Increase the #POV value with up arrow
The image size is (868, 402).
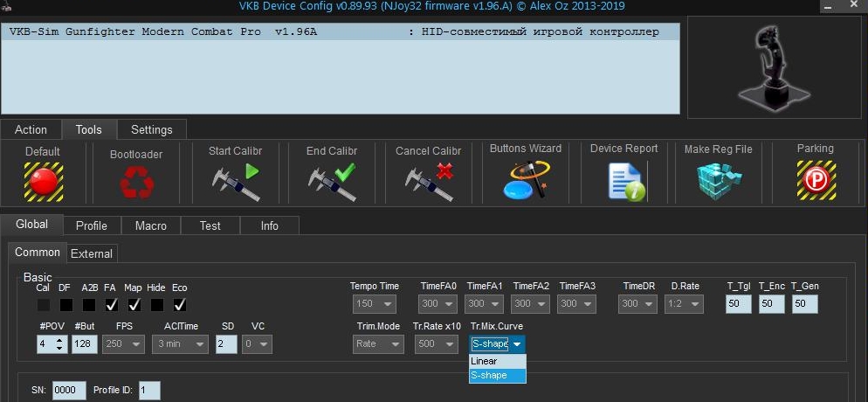coord(59,340)
